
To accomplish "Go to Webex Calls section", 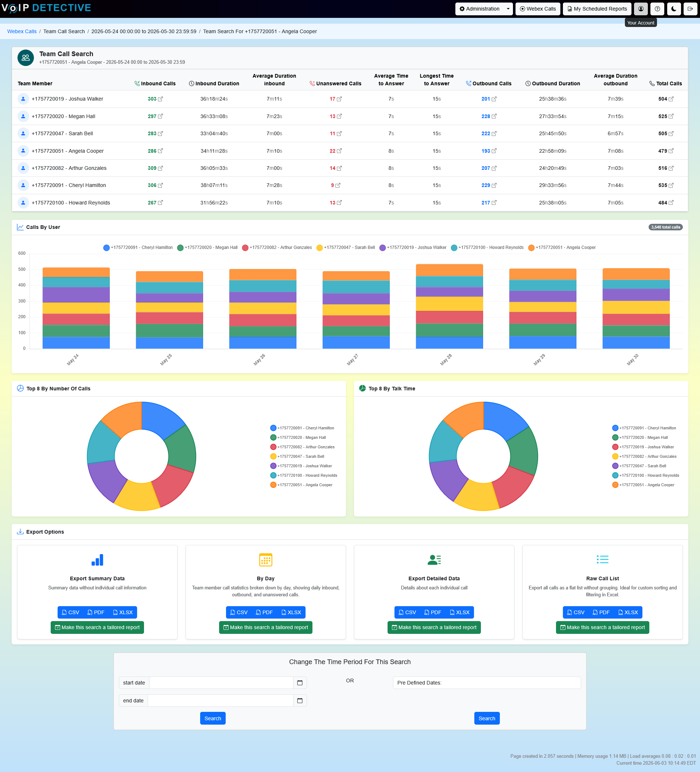I will (538, 9).
